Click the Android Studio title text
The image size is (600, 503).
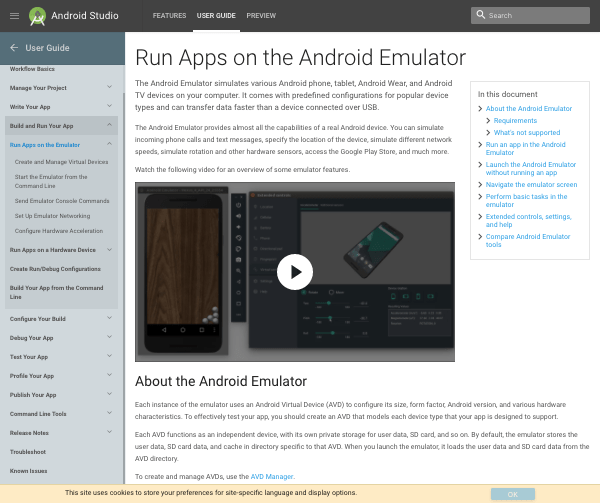(85, 16)
